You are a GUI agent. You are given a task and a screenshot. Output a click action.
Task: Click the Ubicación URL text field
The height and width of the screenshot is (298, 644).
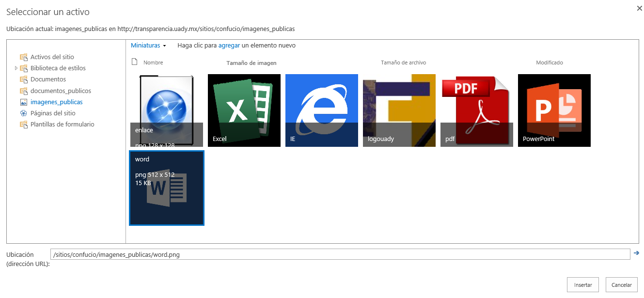339,254
